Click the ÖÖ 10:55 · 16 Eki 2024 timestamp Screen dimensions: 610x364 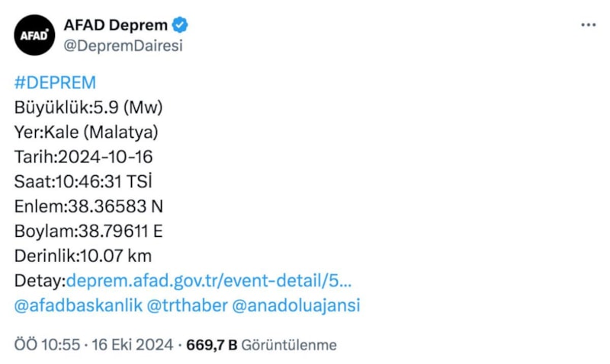(x=93, y=345)
